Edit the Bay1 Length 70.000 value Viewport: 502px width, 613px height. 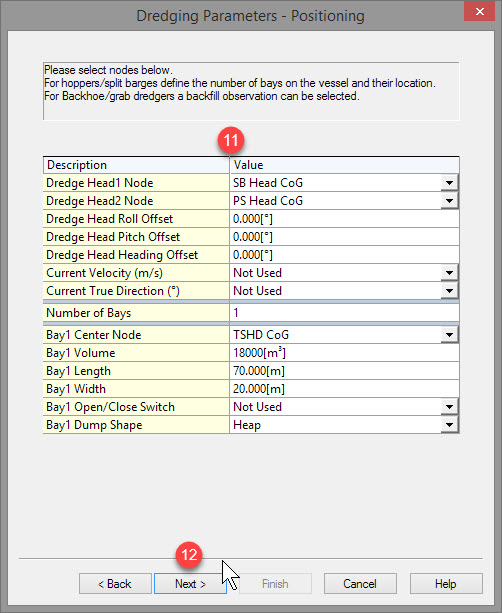click(x=344, y=371)
